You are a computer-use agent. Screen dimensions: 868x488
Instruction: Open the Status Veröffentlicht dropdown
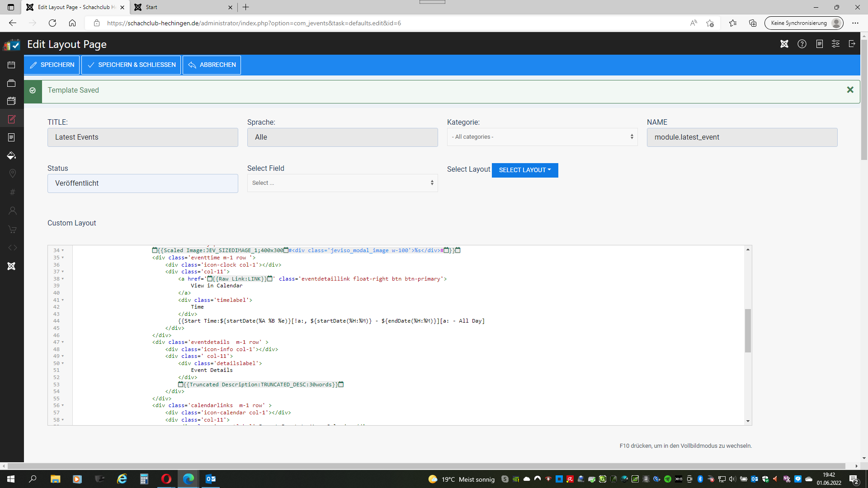click(142, 183)
